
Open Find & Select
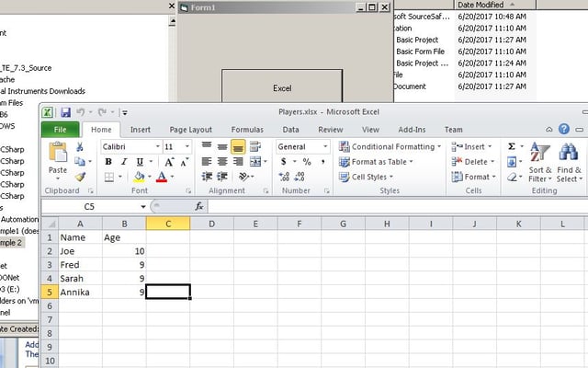569,163
